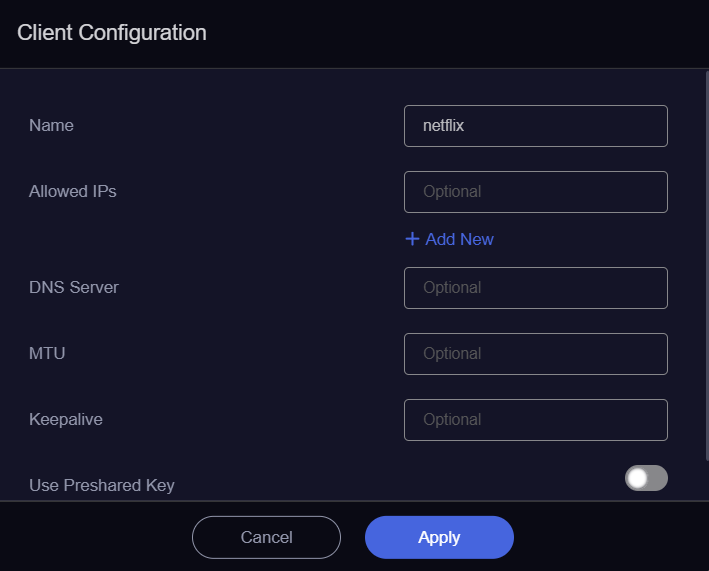Image resolution: width=709 pixels, height=571 pixels.
Task: Select the Keepalive input field
Action: click(x=535, y=420)
